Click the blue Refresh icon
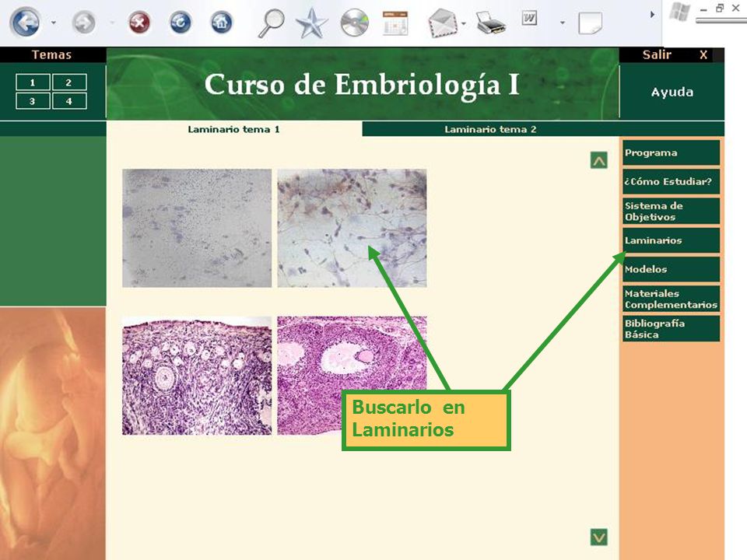747x560 pixels. tap(181, 23)
